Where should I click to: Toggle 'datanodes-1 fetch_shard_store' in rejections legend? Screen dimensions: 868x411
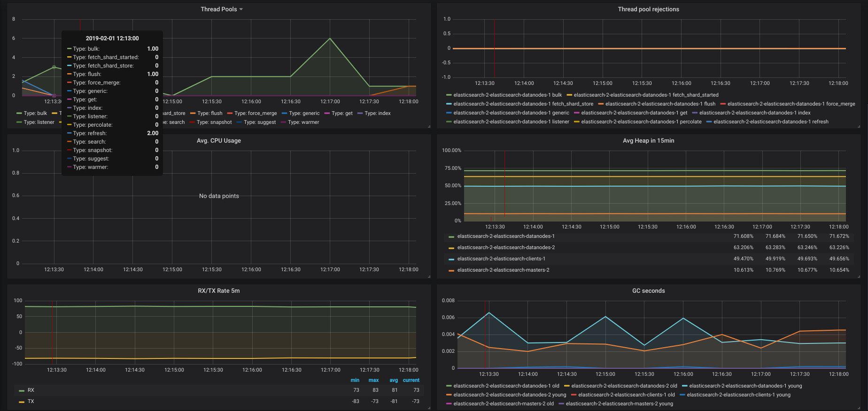coord(523,104)
